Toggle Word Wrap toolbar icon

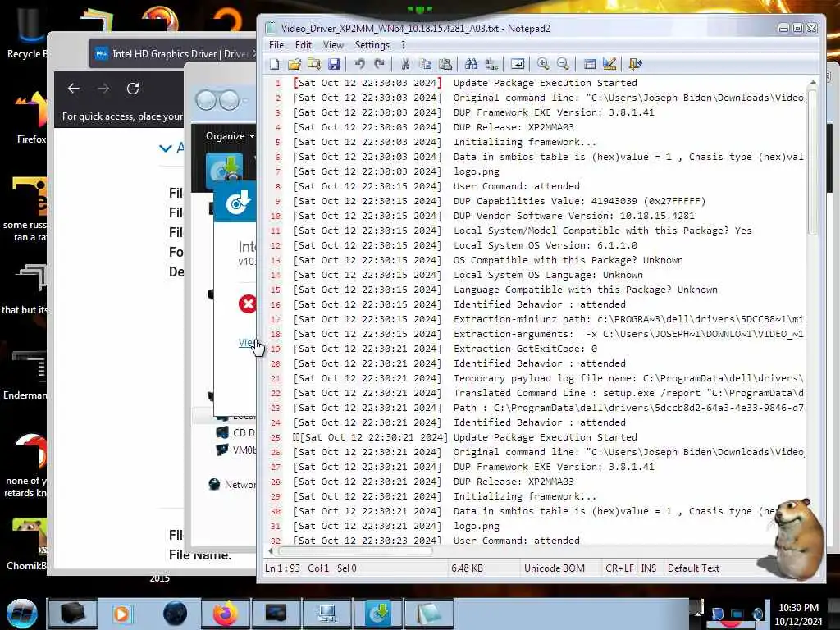pos(518,64)
